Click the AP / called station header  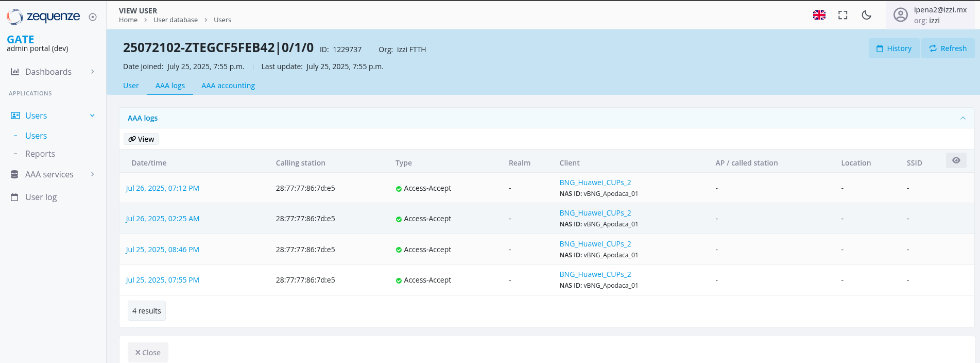pos(747,163)
